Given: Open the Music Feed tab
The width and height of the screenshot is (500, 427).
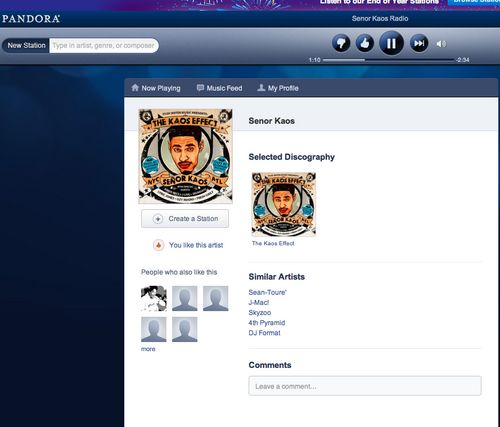Looking at the screenshot, I should (x=219, y=88).
